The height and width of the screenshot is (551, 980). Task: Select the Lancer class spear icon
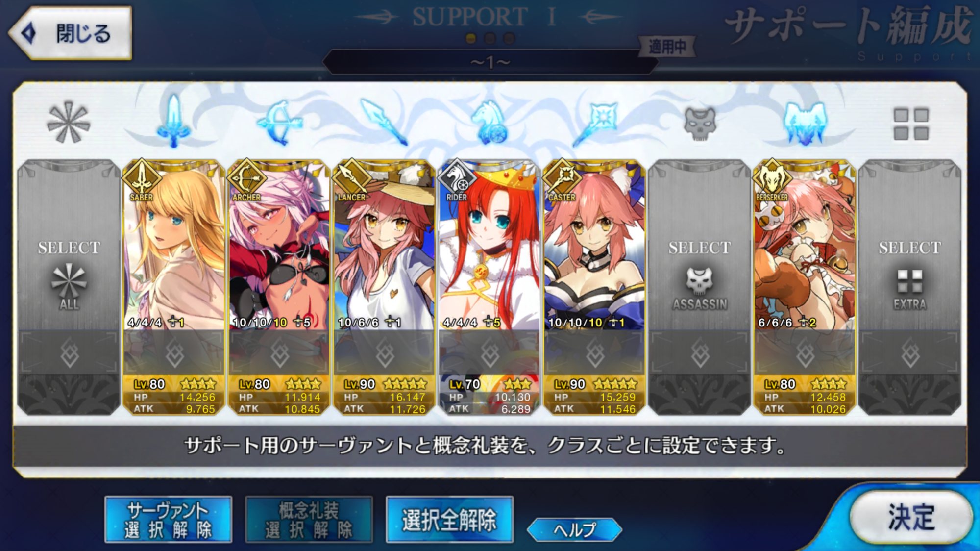click(384, 122)
